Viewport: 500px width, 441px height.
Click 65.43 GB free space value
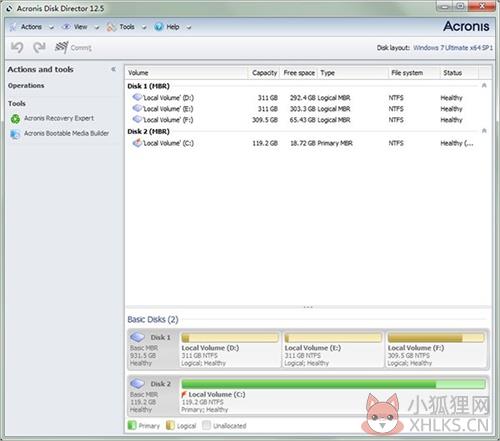pyautogui.click(x=303, y=120)
